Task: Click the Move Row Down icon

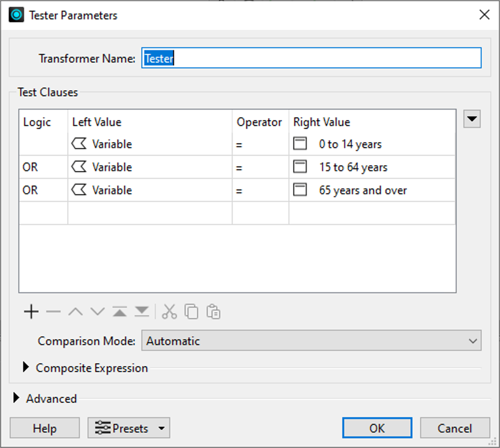Action: [97, 311]
